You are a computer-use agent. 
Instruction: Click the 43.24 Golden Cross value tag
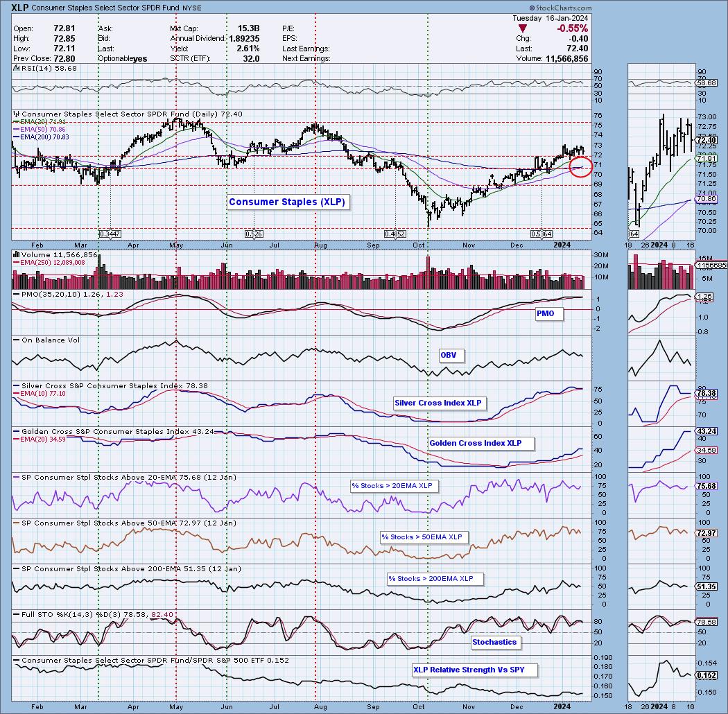pyautogui.click(x=707, y=432)
